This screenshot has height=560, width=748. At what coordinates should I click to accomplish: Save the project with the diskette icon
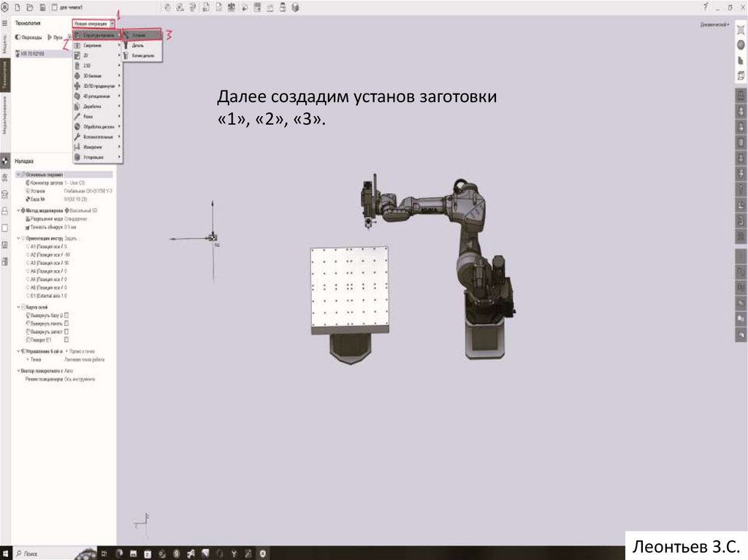click(42, 7)
